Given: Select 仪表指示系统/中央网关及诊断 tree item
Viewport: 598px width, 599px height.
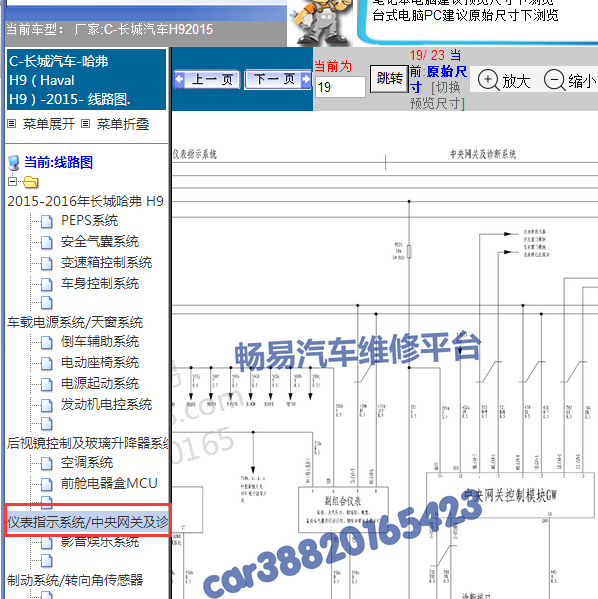Looking at the screenshot, I should pos(88,522).
